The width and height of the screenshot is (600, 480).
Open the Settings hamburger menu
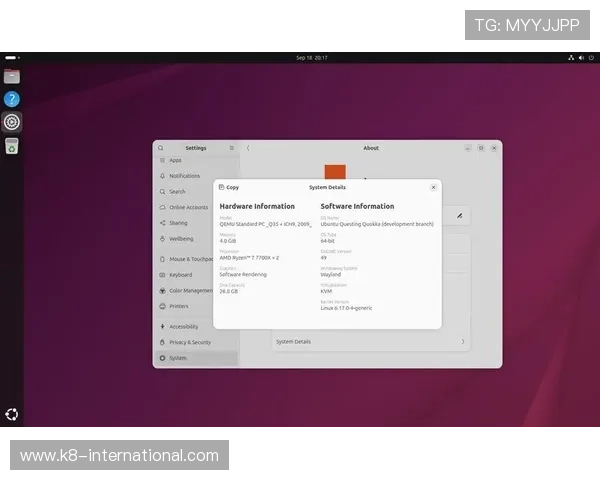point(232,148)
